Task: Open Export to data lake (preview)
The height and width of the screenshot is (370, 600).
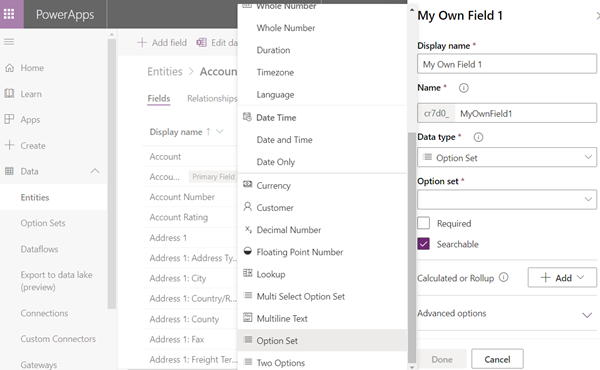Action: click(56, 281)
